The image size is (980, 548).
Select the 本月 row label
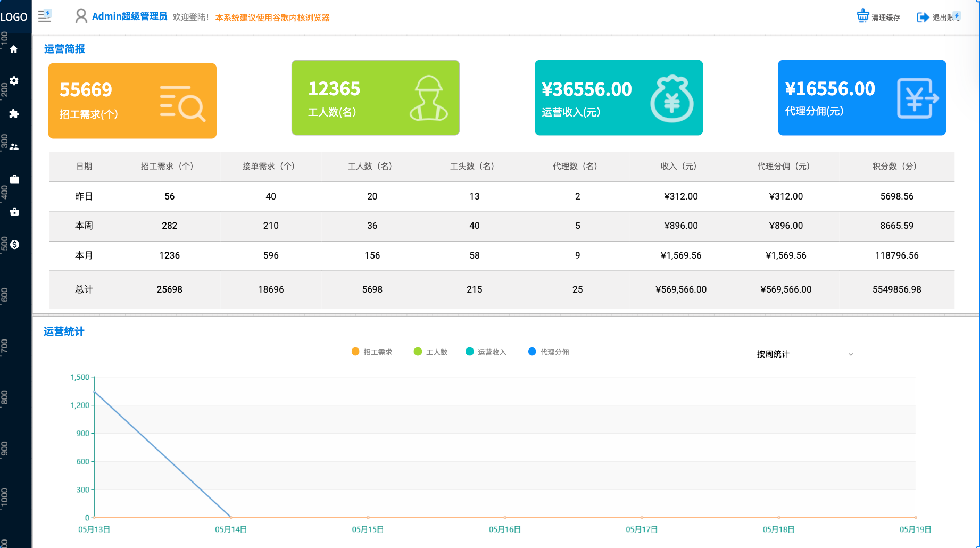(84, 255)
